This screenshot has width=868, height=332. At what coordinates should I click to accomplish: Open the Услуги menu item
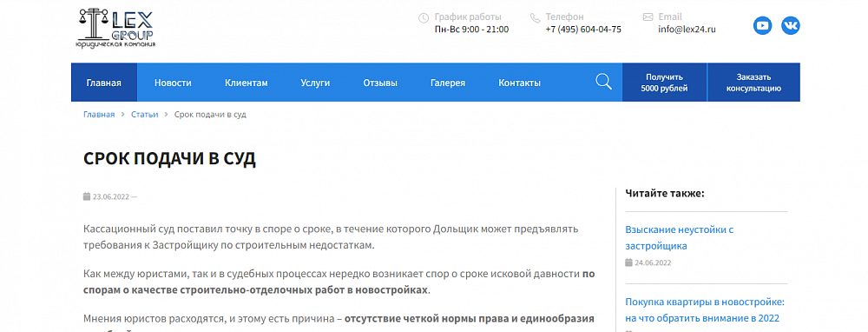click(x=315, y=83)
